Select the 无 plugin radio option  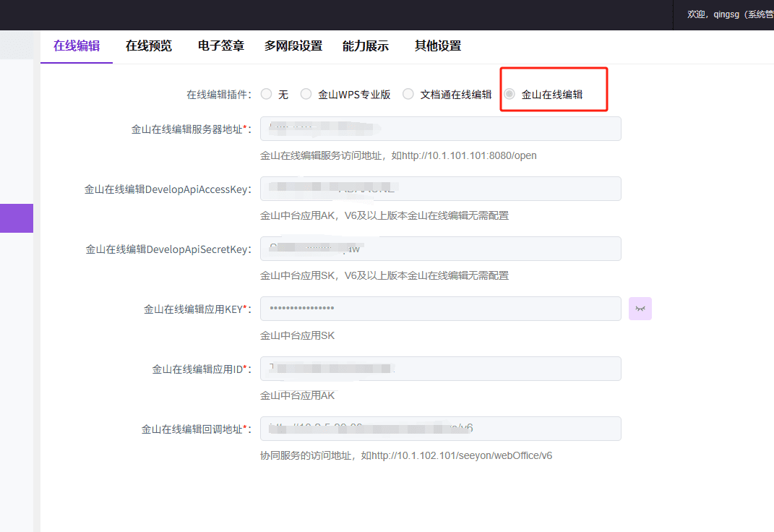[x=267, y=94]
